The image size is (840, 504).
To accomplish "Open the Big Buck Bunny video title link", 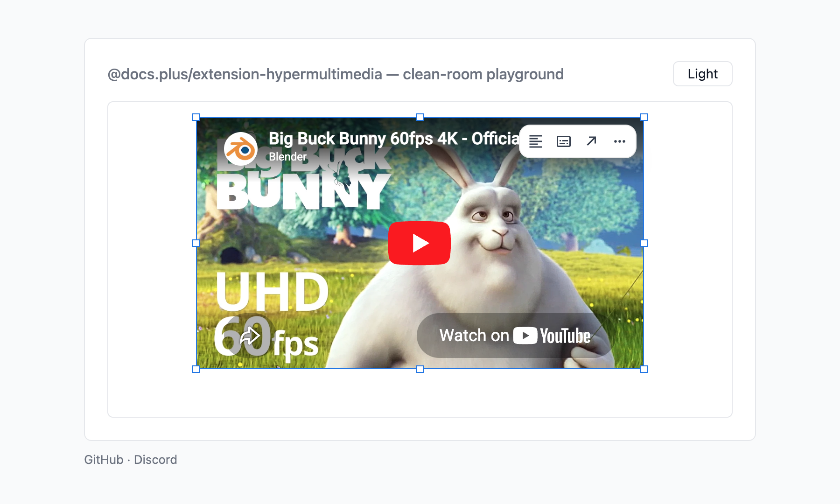I will [394, 139].
